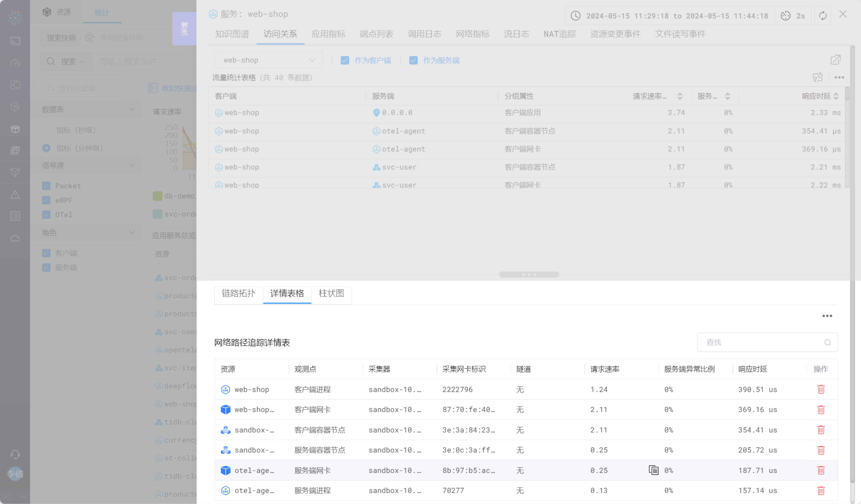The width and height of the screenshot is (861, 504).
Task: Click the trash icon on the 2222796 row
Action: 821,389
